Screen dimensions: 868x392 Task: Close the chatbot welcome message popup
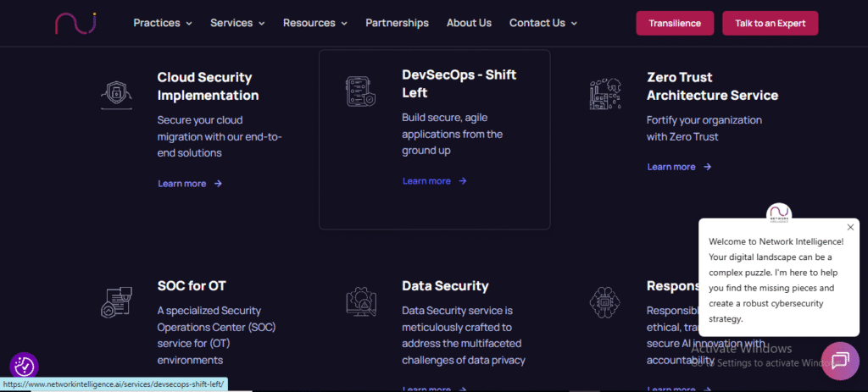pos(850,227)
